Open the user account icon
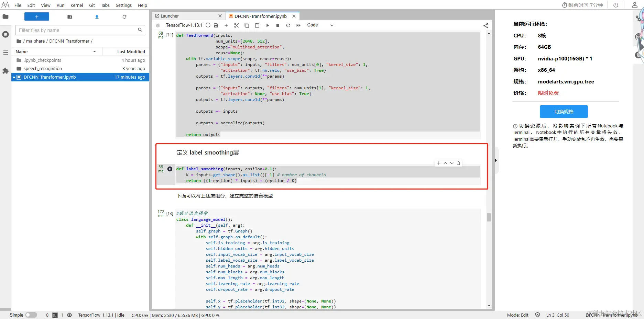 (x=635, y=5)
